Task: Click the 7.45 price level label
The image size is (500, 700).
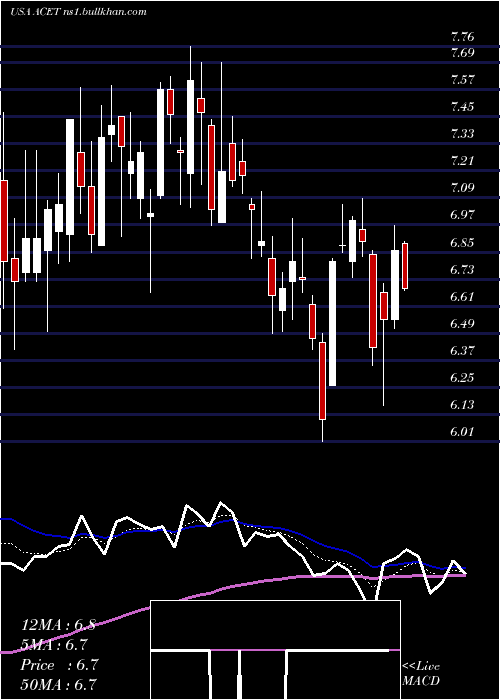Action: 462,107
